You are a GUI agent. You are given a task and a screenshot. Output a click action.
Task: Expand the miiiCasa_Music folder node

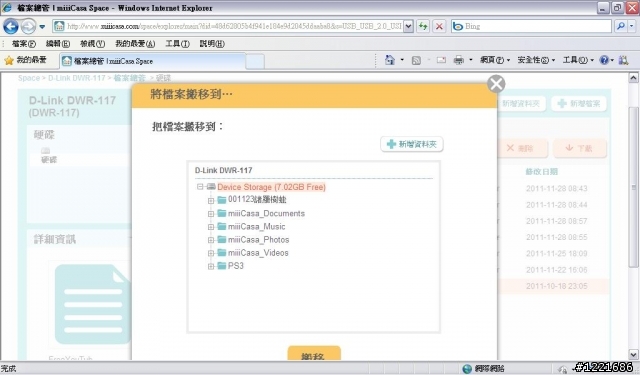point(211,227)
